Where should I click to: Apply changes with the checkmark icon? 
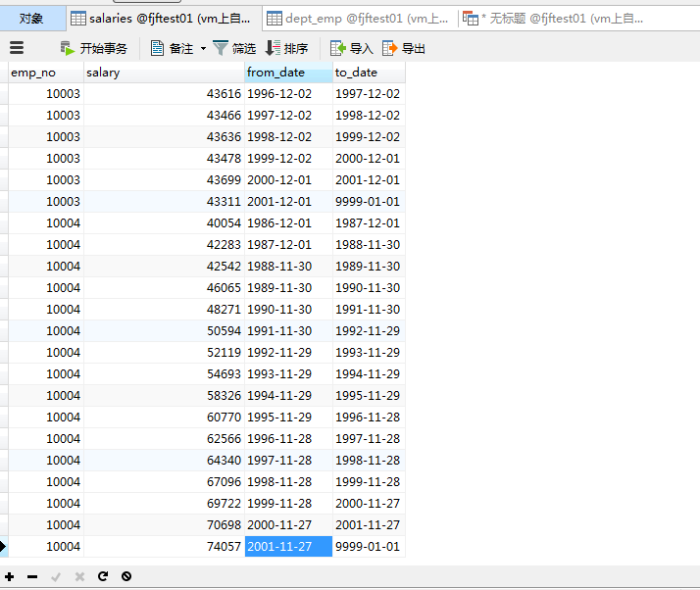click(x=56, y=576)
